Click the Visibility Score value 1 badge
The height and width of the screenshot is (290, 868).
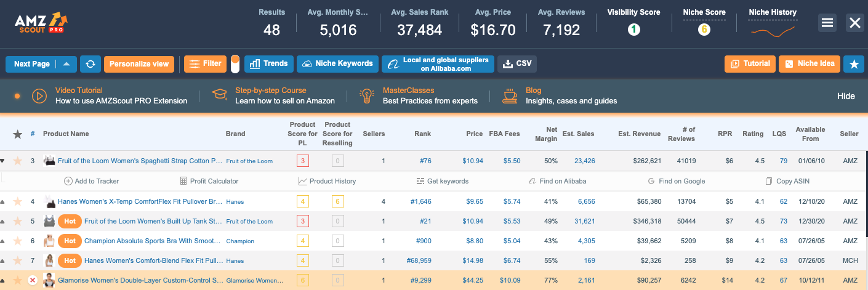633,29
